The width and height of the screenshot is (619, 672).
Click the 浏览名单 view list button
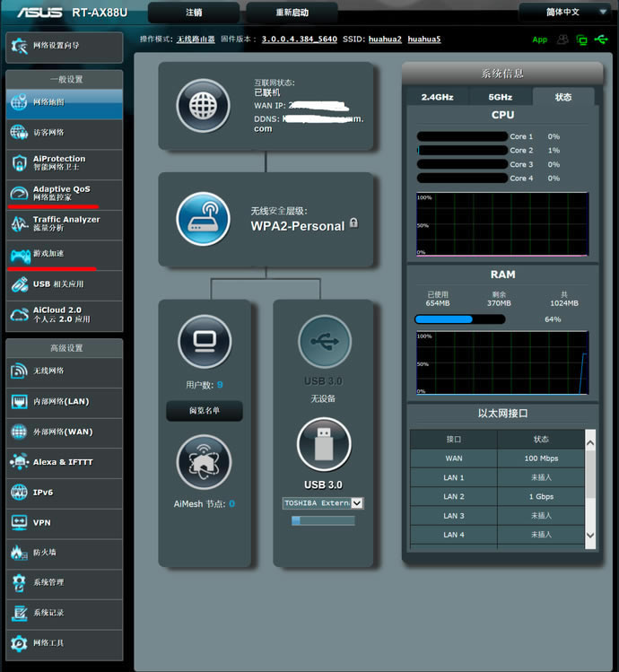[205, 411]
